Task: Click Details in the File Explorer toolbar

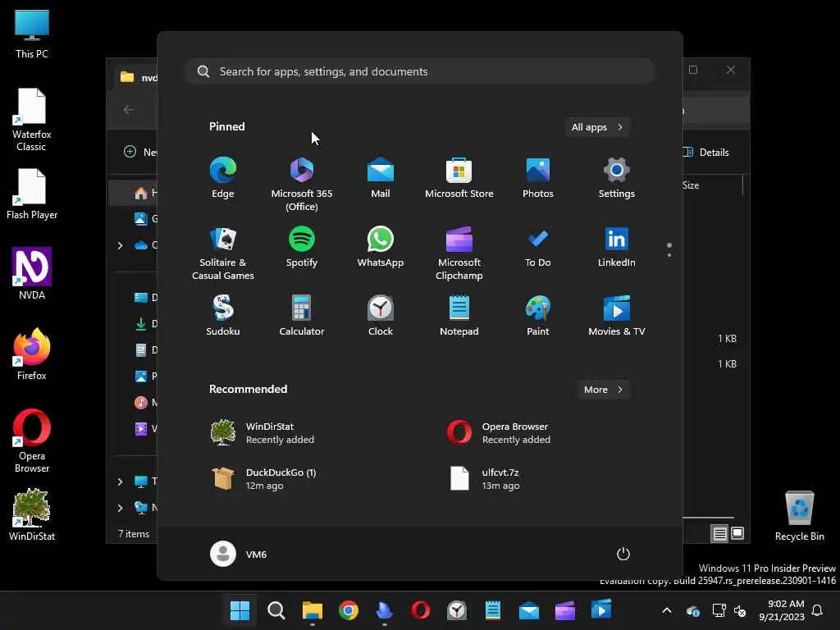Action: click(707, 152)
